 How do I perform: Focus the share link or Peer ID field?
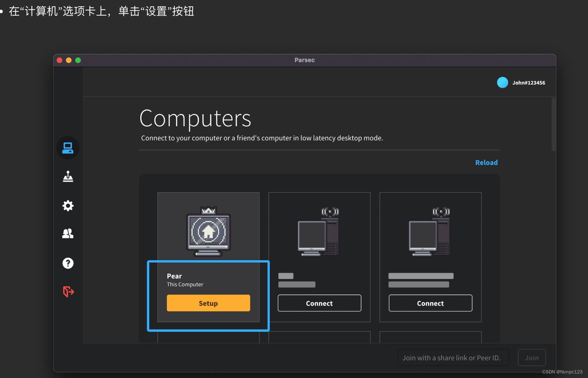coord(453,358)
